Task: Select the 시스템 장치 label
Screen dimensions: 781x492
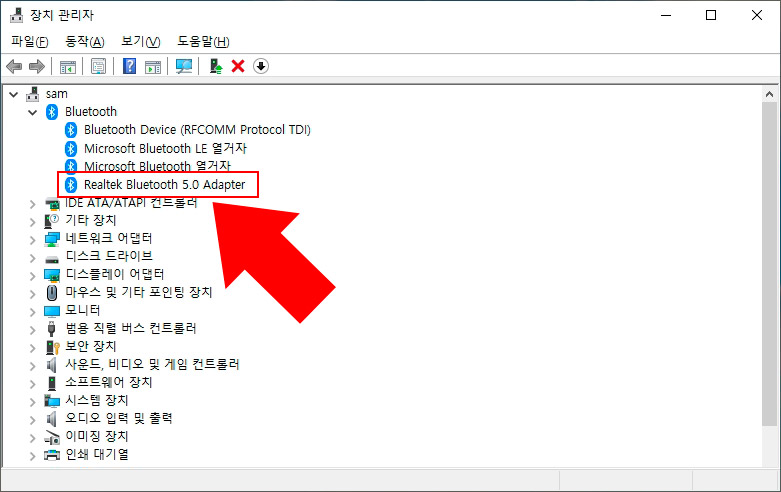Action: (x=97, y=400)
